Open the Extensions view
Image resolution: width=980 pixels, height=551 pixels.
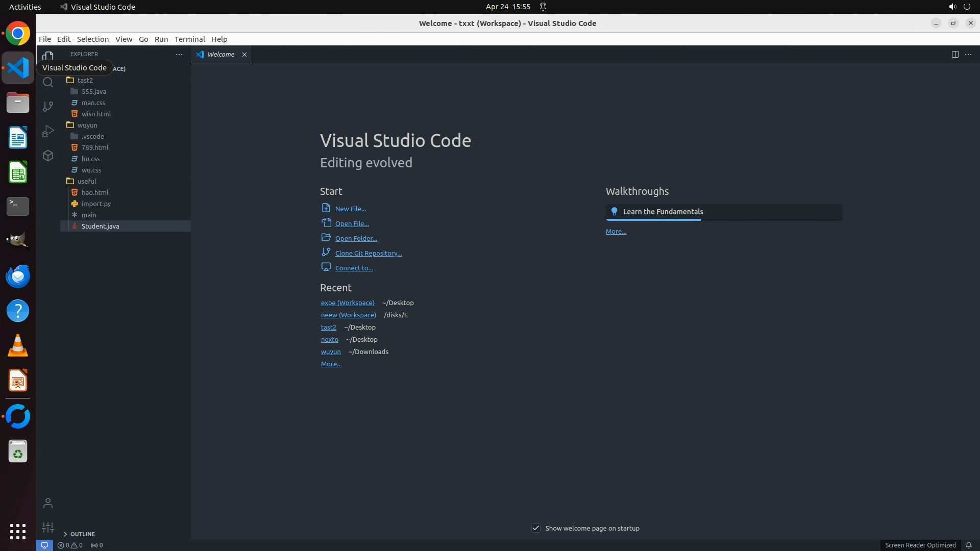pyautogui.click(x=48, y=156)
